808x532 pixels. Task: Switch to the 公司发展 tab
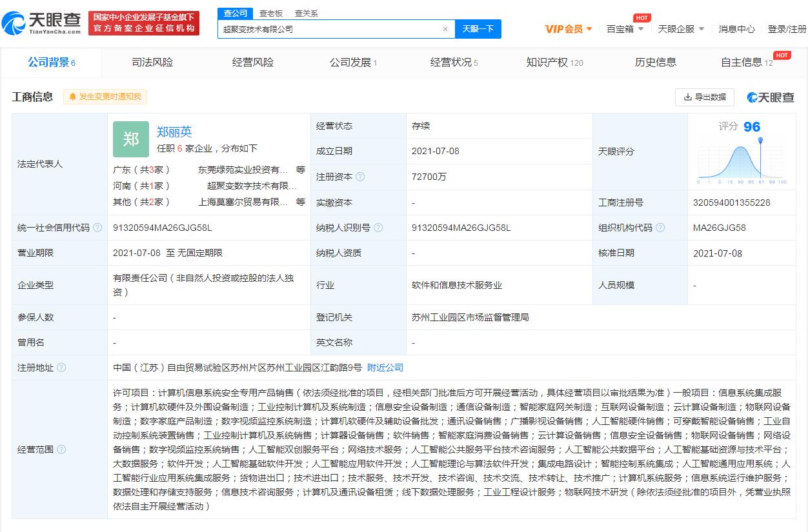[353, 63]
